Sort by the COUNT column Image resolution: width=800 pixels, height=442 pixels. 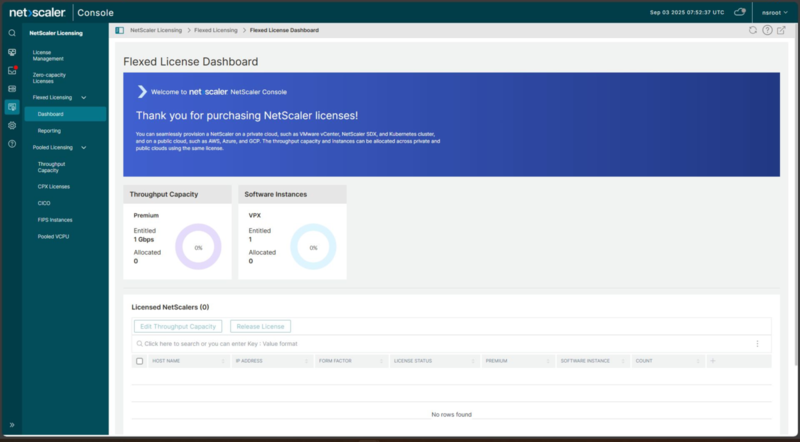pyautogui.click(x=668, y=361)
